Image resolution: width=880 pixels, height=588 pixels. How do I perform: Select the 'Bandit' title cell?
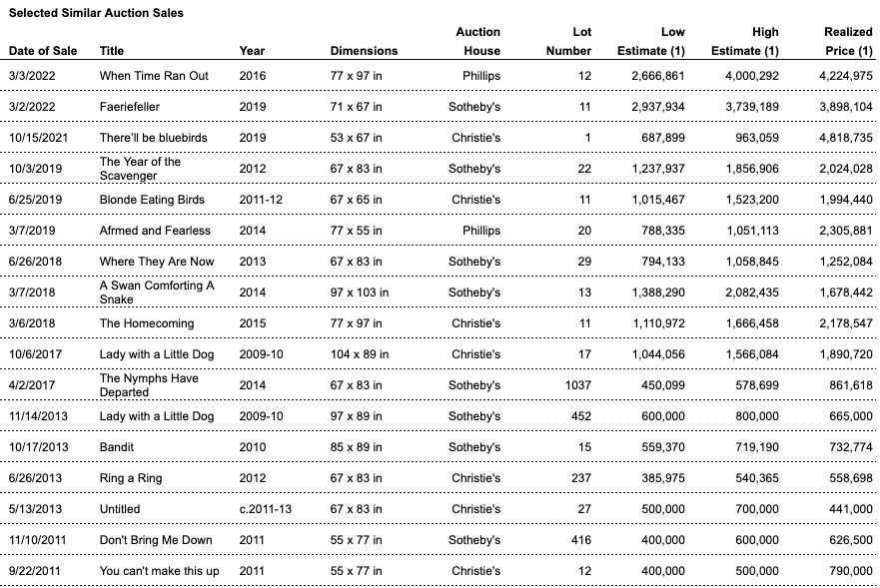pos(117,447)
